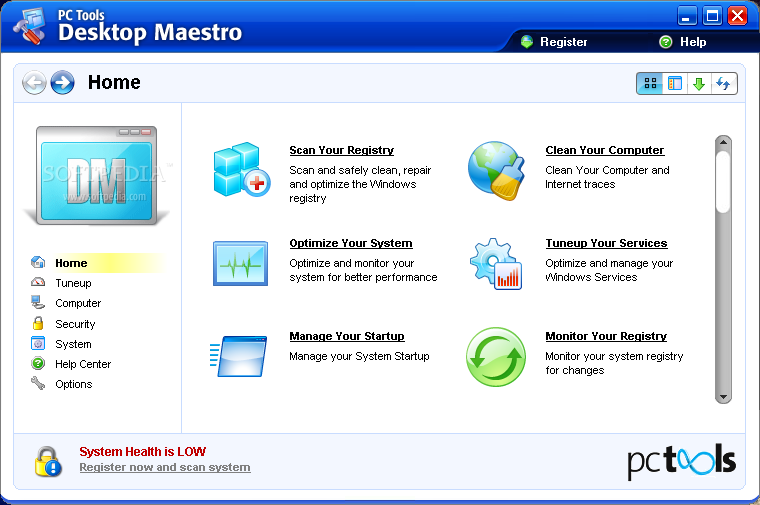Viewport: 760px width, 505px height.
Task: Click the PC icon beside Computer
Action: coord(38,302)
